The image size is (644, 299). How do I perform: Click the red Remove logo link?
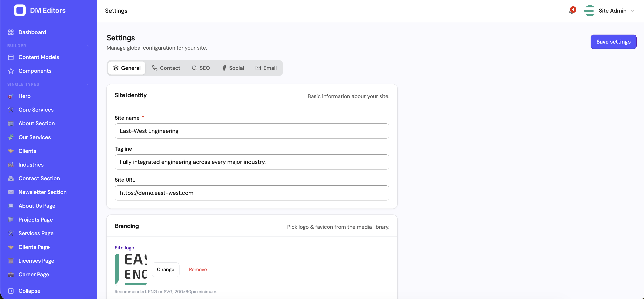(198, 270)
